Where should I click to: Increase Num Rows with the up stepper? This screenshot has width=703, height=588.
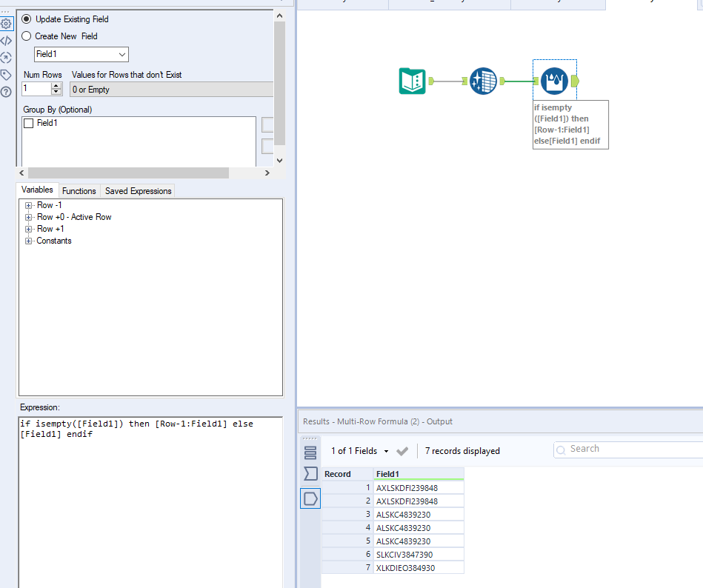pos(56,84)
